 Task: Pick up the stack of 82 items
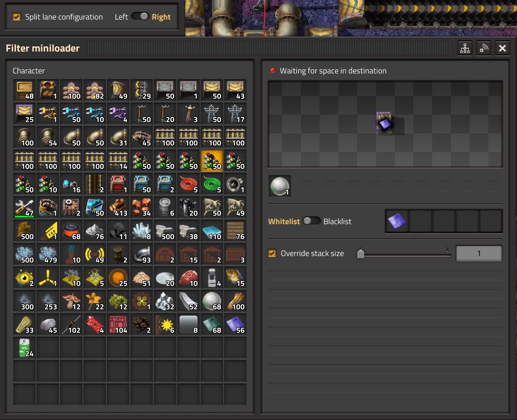95,90
